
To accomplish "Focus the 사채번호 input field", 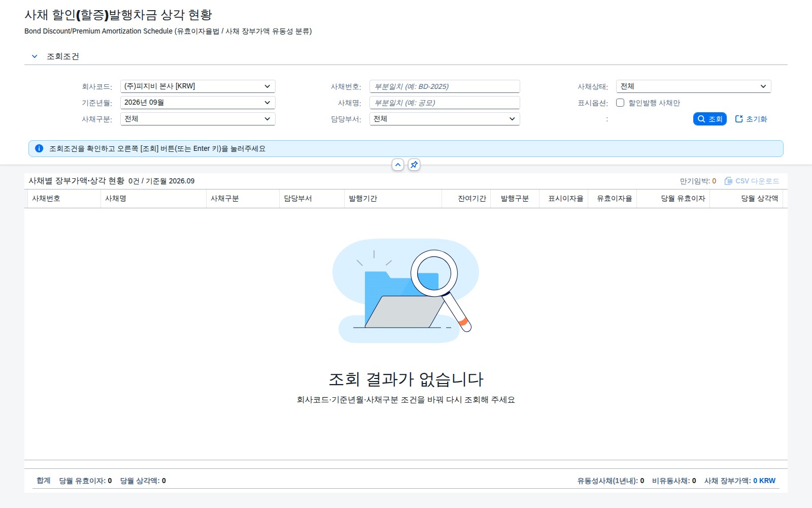I will (x=445, y=86).
